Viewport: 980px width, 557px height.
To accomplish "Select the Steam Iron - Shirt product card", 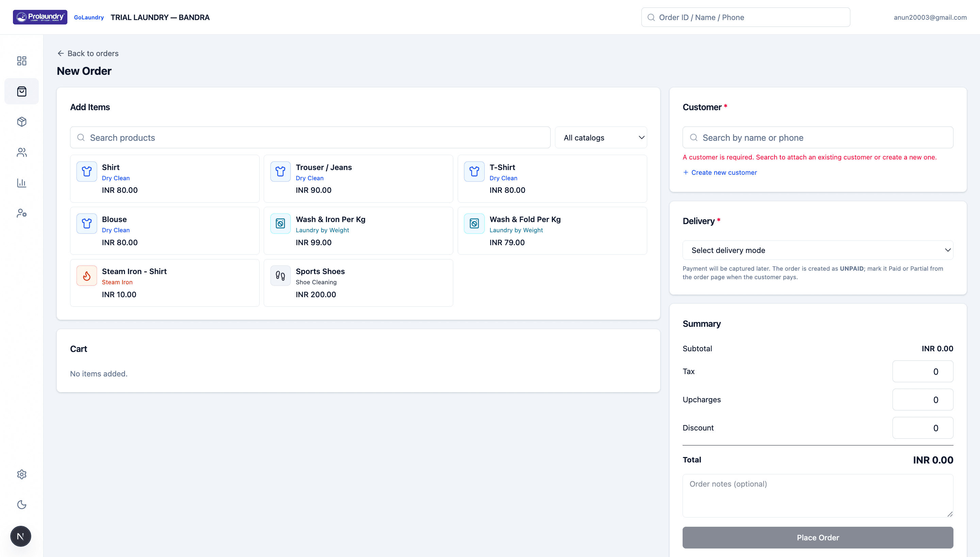I will (165, 283).
